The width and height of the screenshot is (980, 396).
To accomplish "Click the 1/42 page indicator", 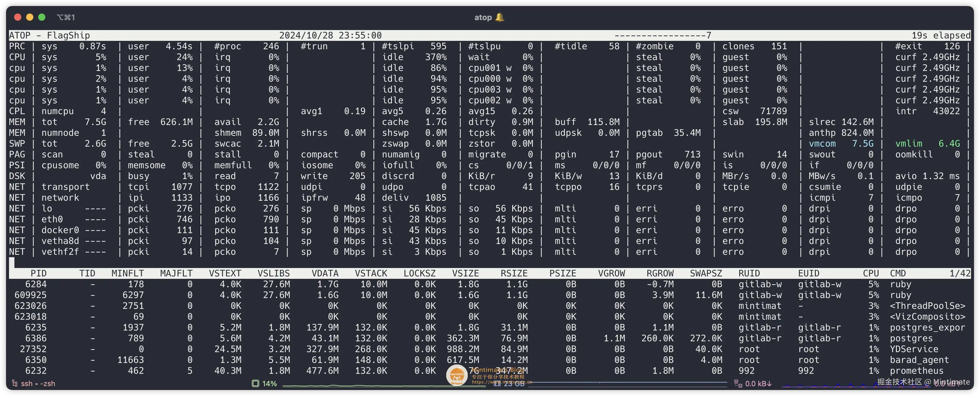I will [x=960, y=273].
